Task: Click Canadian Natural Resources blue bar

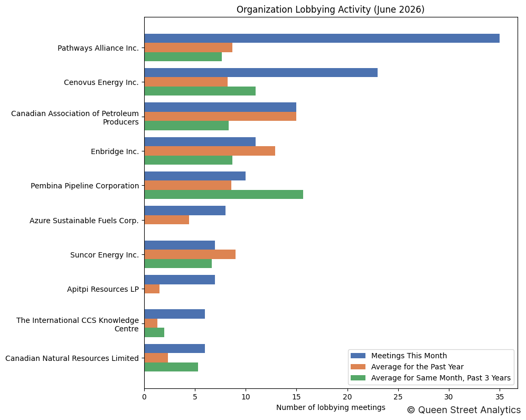Action: (175, 349)
